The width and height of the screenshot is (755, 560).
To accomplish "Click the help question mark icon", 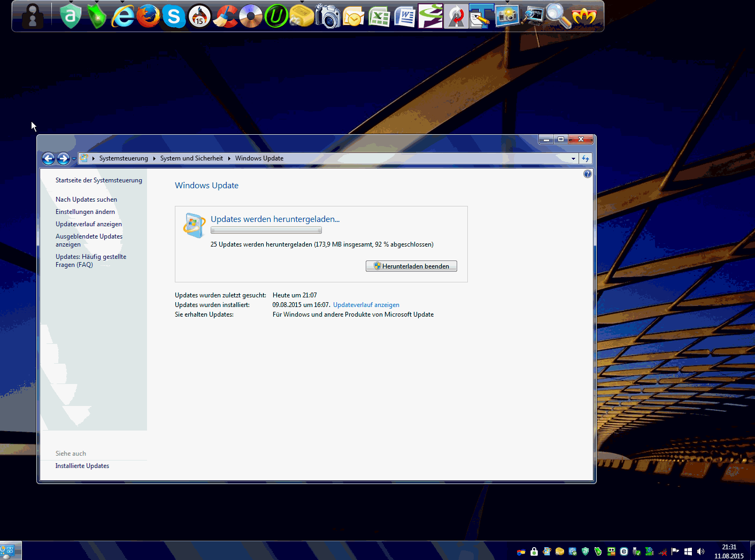I will click(x=588, y=174).
